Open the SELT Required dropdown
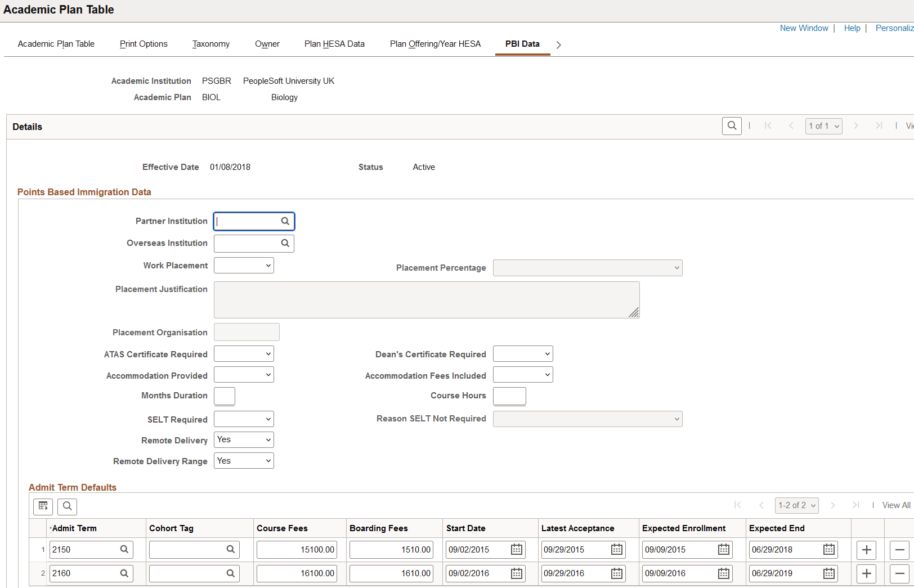This screenshot has width=914, height=588. pos(244,419)
